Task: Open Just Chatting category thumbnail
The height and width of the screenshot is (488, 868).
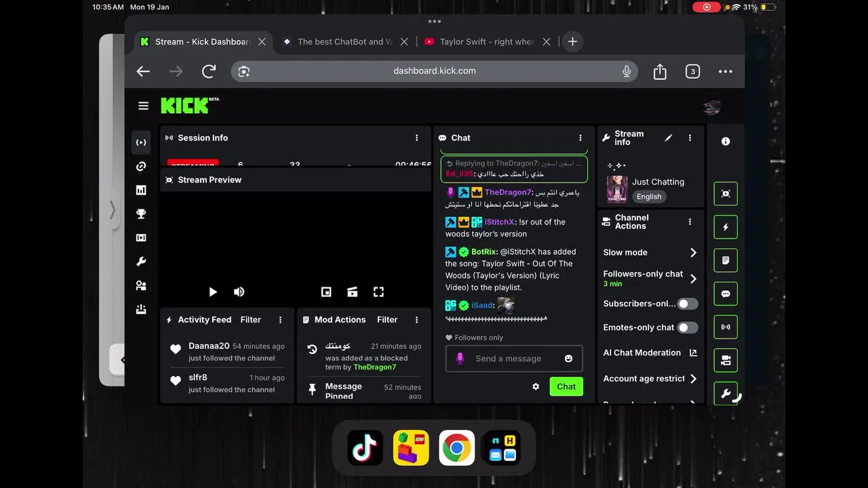Action: pos(617,188)
